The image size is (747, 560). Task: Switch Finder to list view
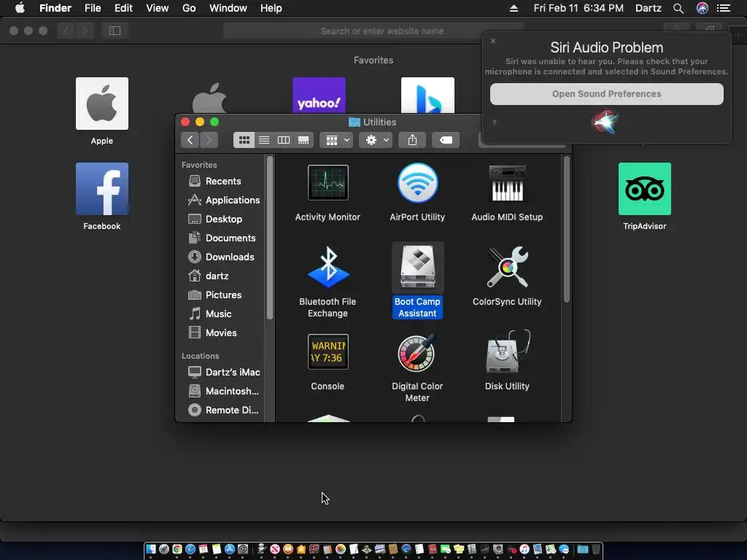[x=264, y=140]
